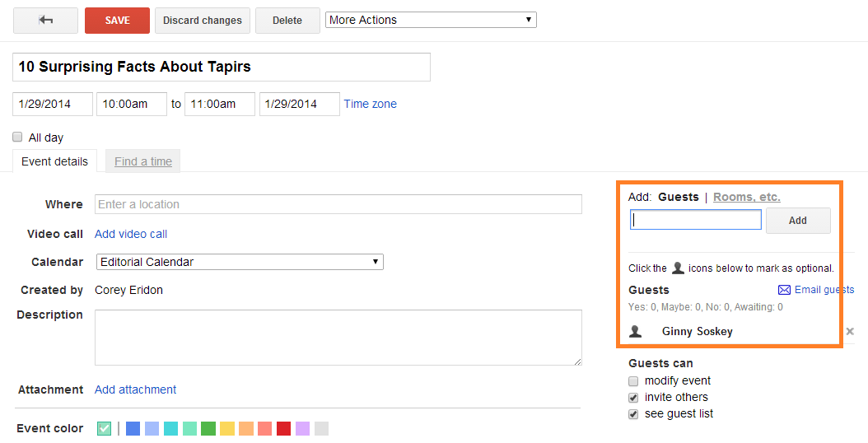The height and width of the screenshot is (443, 868).
Task: Uncheck the invite others option
Action: tap(633, 398)
